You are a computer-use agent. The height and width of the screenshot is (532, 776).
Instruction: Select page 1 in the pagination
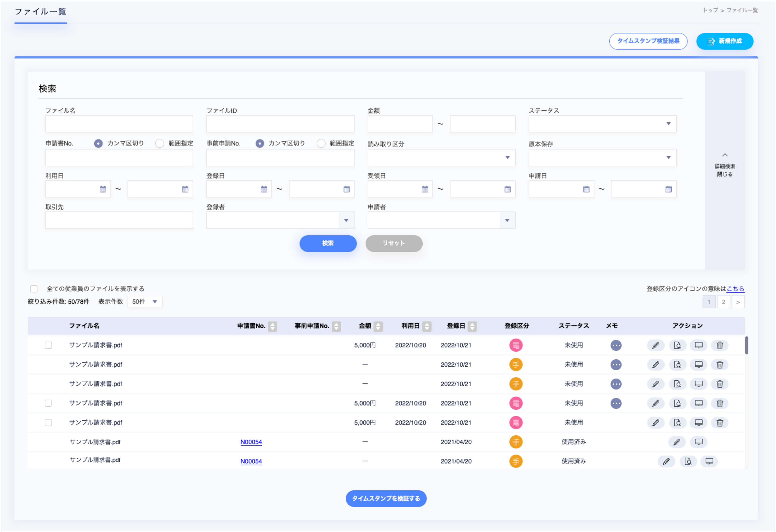click(x=709, y=302)
